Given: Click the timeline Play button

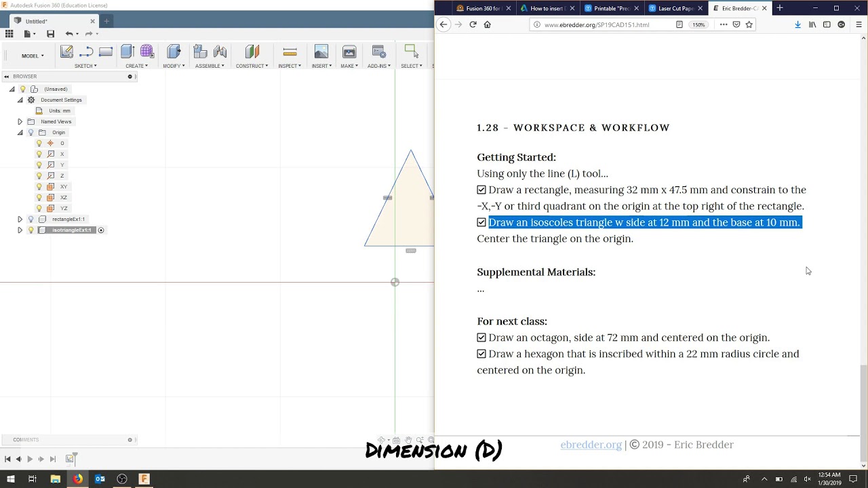Looking at the screenshot, I should coord(30,459).
